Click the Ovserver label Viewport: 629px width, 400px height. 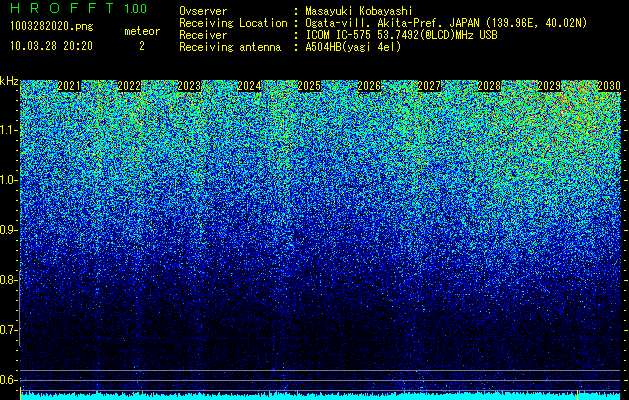pyautogui.click(x=203, y=11)
